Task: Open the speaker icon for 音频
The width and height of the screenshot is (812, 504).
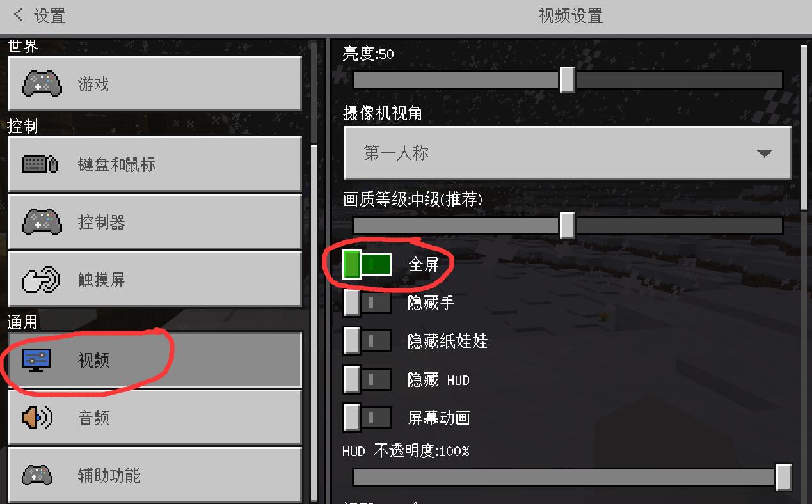Action: point(37,418)
